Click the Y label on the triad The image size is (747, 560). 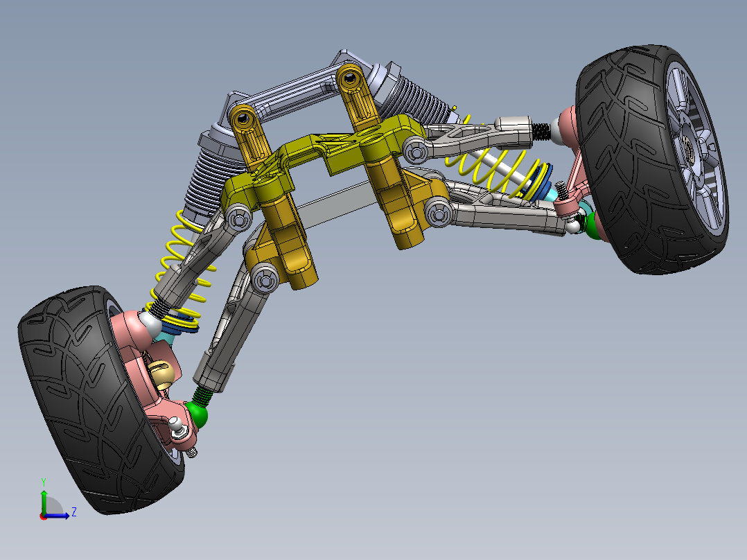44,480
